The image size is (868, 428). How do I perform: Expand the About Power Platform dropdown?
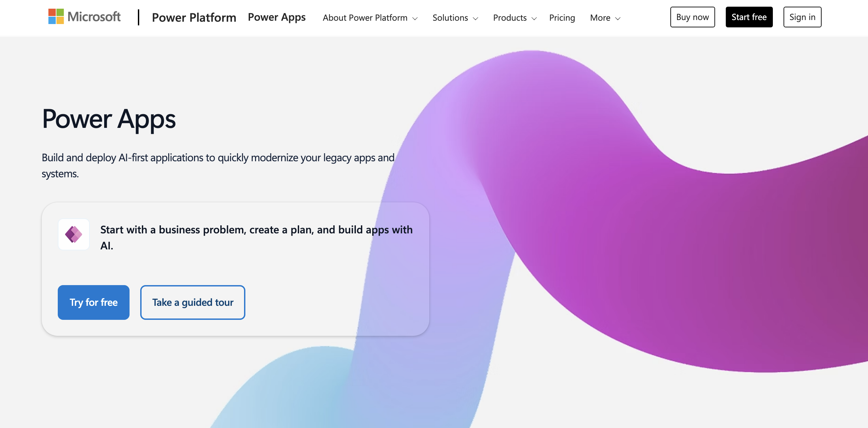point(365,17)
